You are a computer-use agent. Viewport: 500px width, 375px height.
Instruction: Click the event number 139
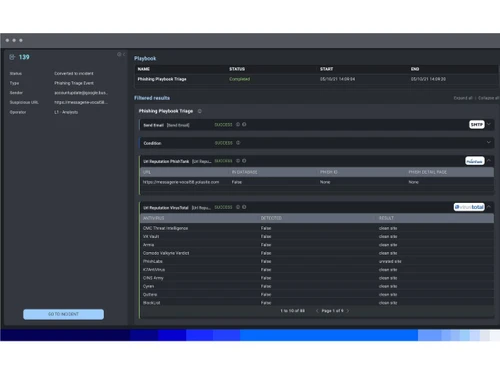point(24,57)
